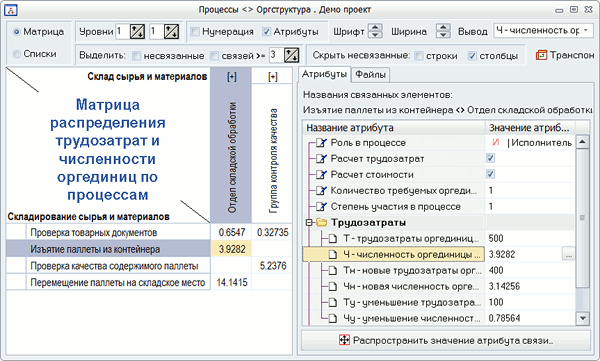Select row Проверка товарных документов
Image resolution: width=600 pixels, height=361 pixels.
click(118, 232)
